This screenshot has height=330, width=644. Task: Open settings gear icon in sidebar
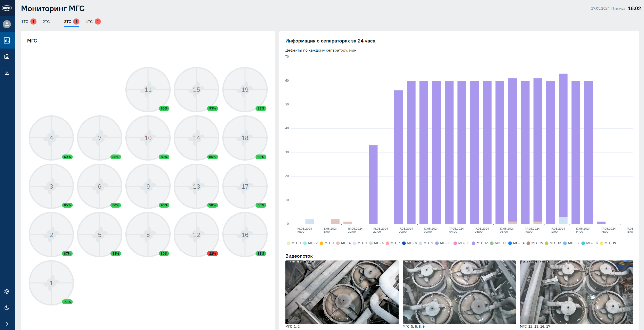(7, 292)
